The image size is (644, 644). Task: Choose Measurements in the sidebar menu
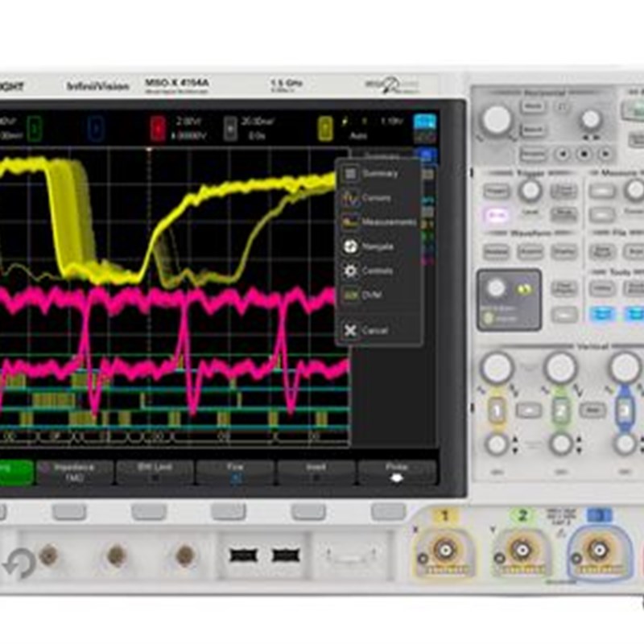pos(378,223)
